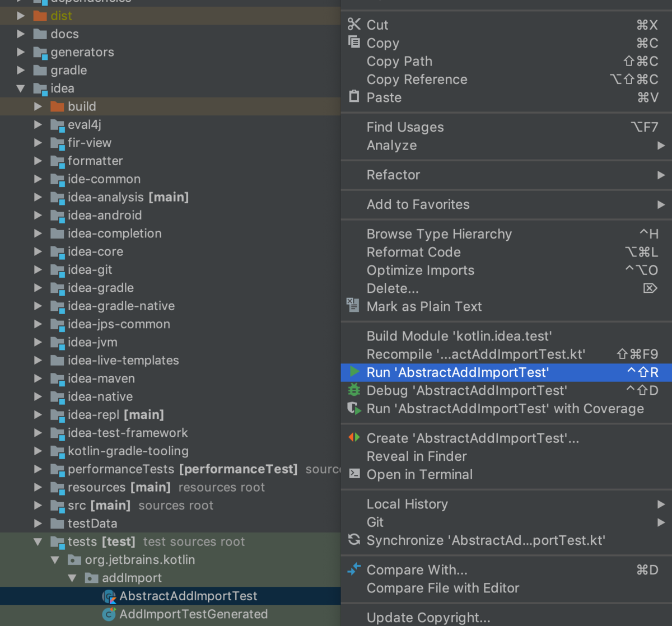
Task: Click the Compare With arrows icon
Action: pyautogui.click(x=354, y=569)
